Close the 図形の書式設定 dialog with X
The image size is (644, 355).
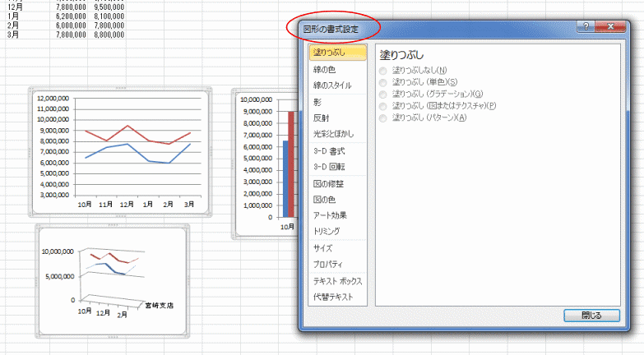[610, 26]
